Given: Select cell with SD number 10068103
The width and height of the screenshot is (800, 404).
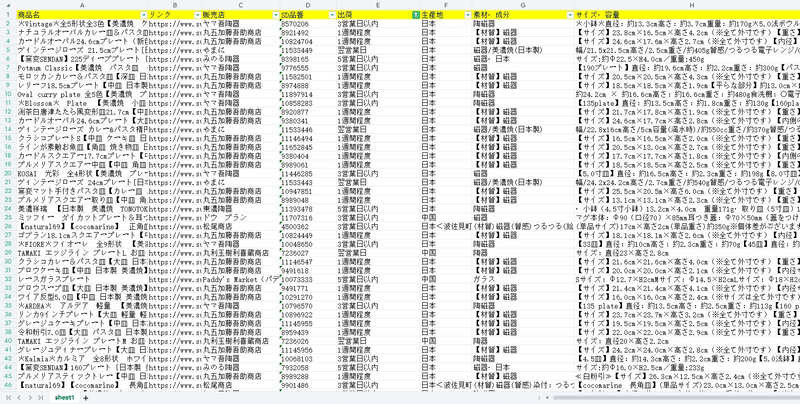Looking at the screenshot, I should pos(309,359).
